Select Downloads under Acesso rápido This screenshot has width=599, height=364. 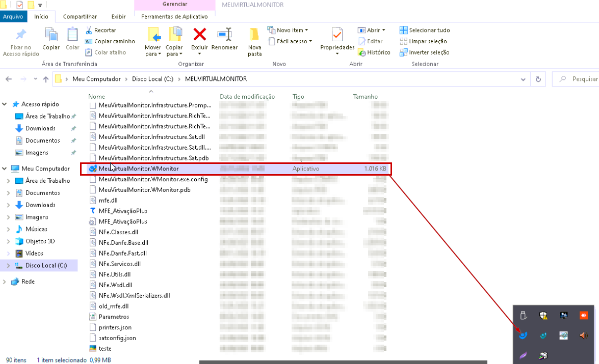[x=40, y=129]
